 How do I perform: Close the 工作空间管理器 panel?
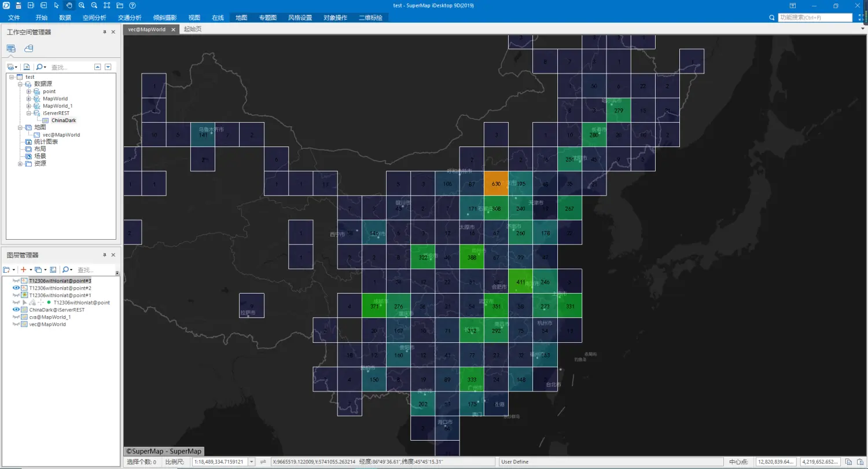[x=113, y=32]
